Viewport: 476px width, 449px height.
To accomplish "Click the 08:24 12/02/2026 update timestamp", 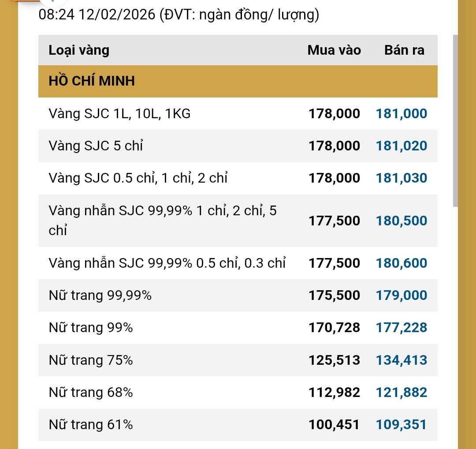I will (97, 15).
